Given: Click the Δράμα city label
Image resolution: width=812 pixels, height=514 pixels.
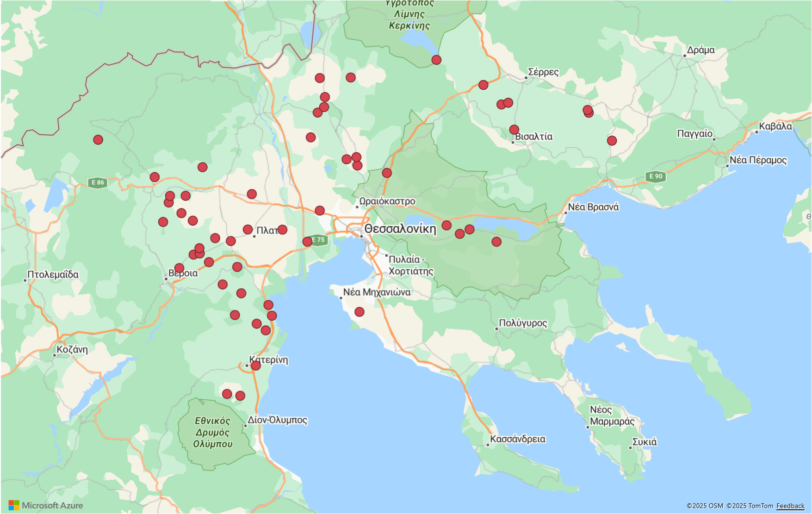Looking at the screenshot, I should [x=700, y=50].
